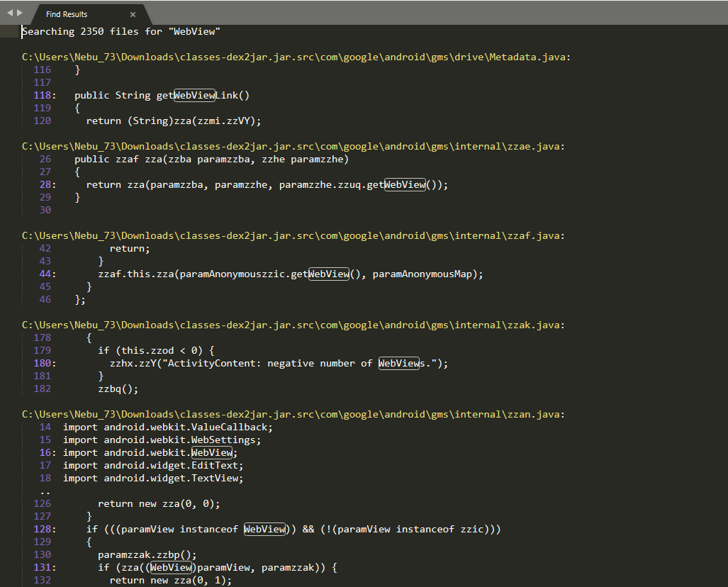Open the zzan.java file path result

coord(293,415)
